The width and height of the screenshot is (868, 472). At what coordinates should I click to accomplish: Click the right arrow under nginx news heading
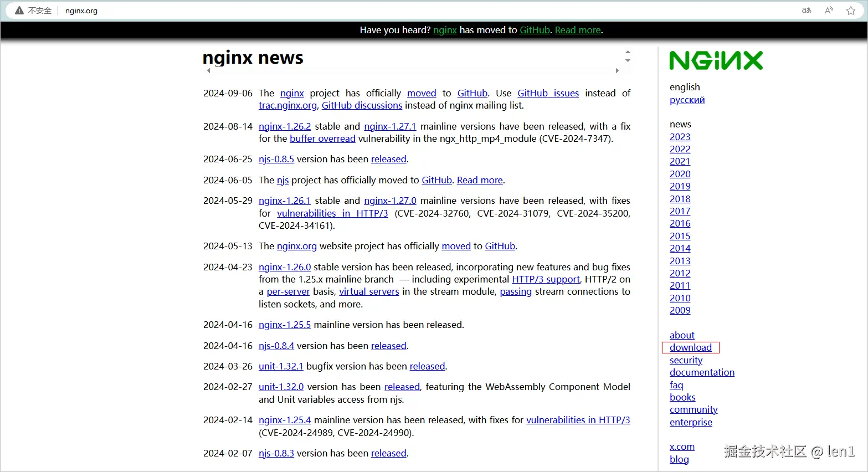click(x=617, y=71)
